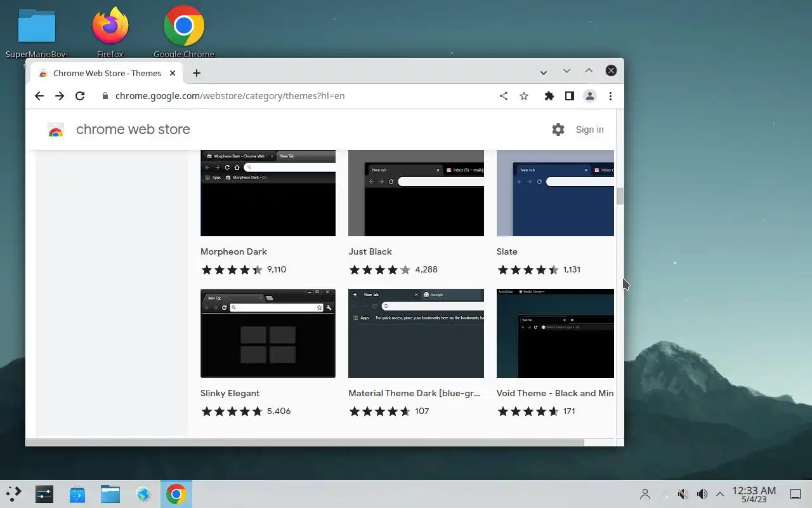
Task: Open the volume speaker tray icon
Action: pyautogui.click(x=702, y=494)
